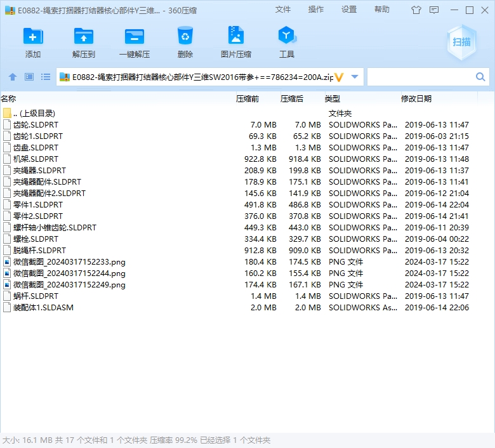Open the 操作 (Operations) menu
Image resolution: width=495 pixels, height=448 pixels.
coord(316,10)
